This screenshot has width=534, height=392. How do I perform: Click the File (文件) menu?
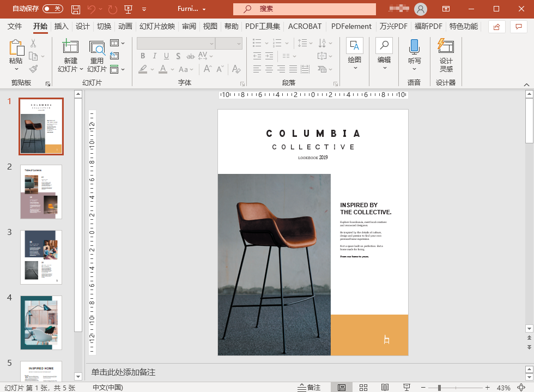tap(15, 26)
